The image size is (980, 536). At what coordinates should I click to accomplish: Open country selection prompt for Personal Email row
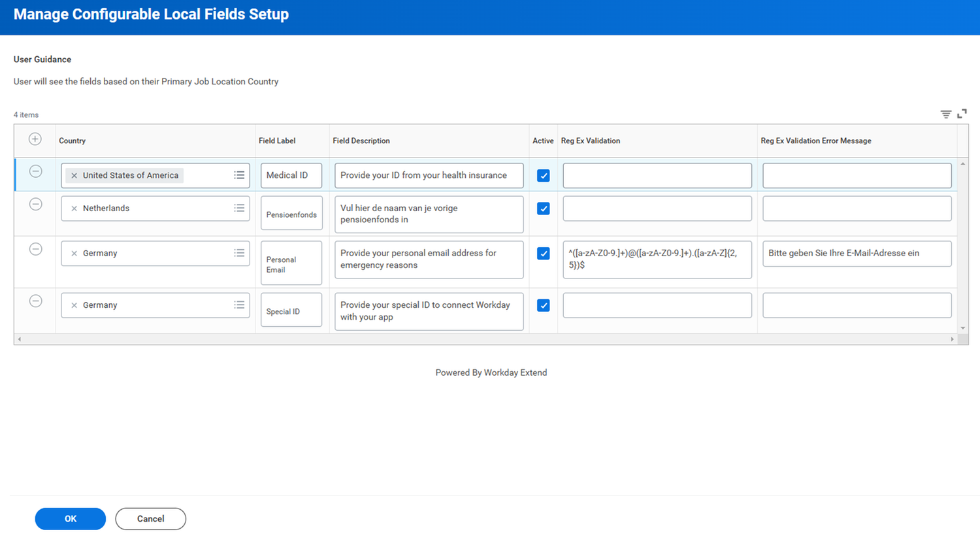[x=239, y=253]
